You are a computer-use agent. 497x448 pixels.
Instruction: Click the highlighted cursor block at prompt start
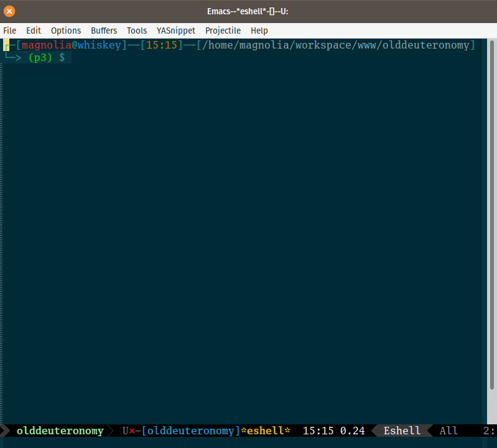click(6, 45)
